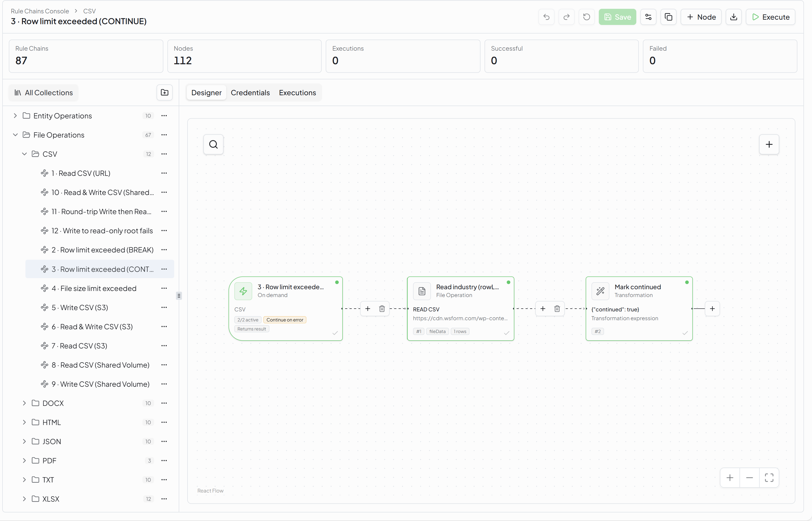Image resolution: width=812 pixels, height=521 pixels.
Task: Click the 2/2 active badge
Action: click(x=247, y=320)
